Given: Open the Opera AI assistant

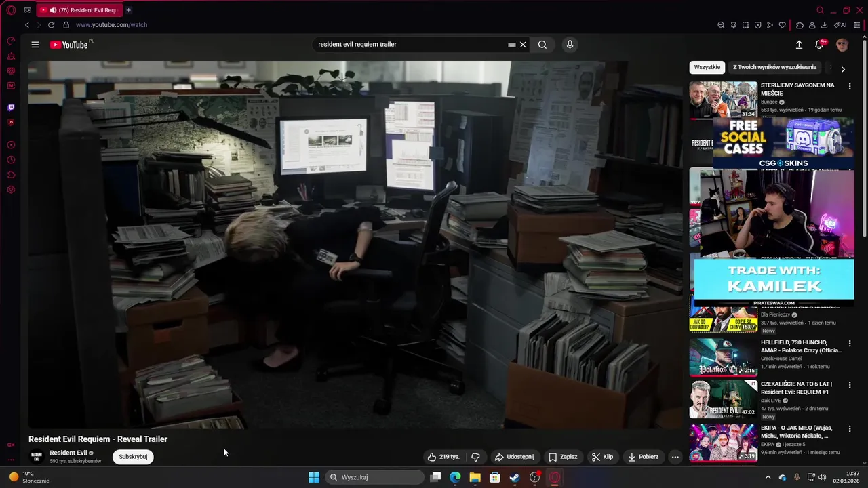Looking at the screenshot, I should coord(840,25).
